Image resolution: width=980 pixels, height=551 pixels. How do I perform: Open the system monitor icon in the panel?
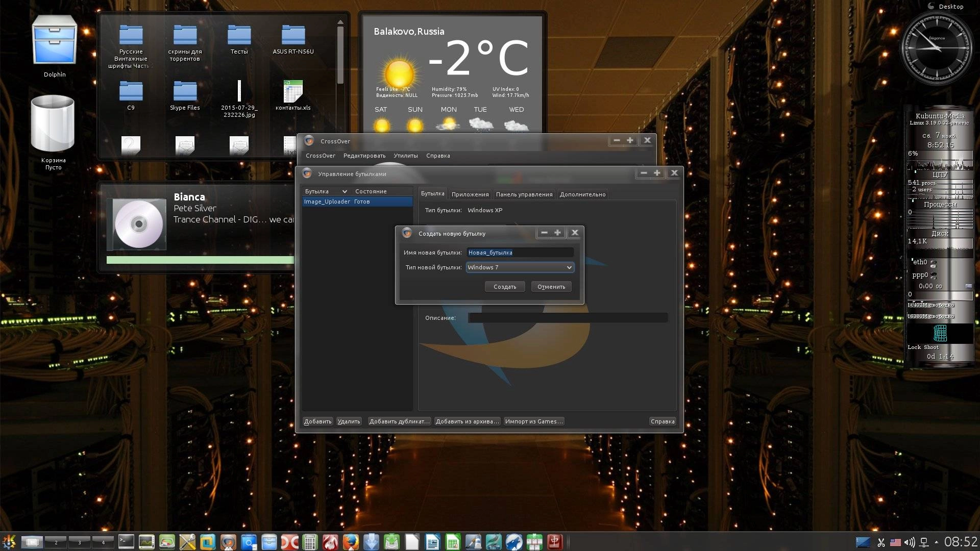coord(146,542)
